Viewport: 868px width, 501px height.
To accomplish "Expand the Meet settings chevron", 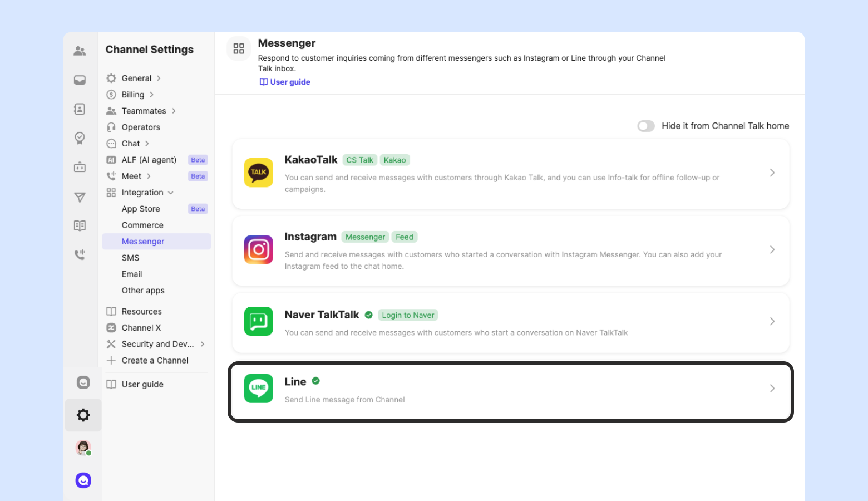I will coord(149,176).
